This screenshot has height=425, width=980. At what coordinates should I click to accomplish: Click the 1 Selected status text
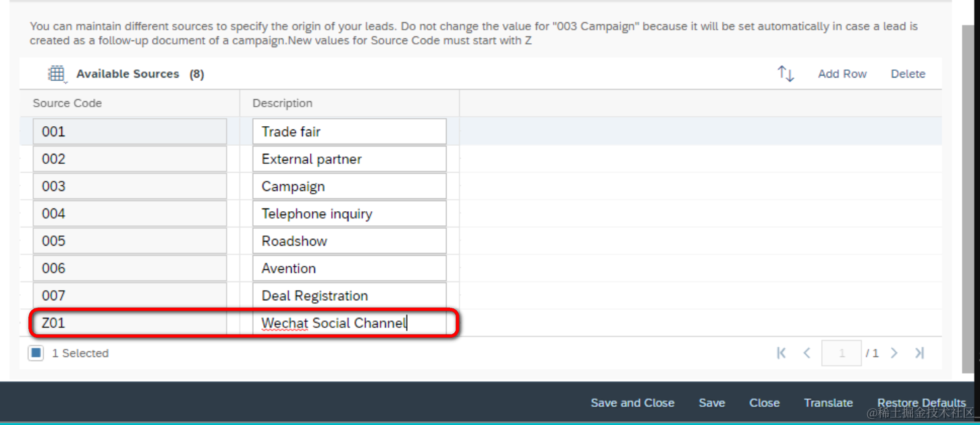(x=80, y=353)
